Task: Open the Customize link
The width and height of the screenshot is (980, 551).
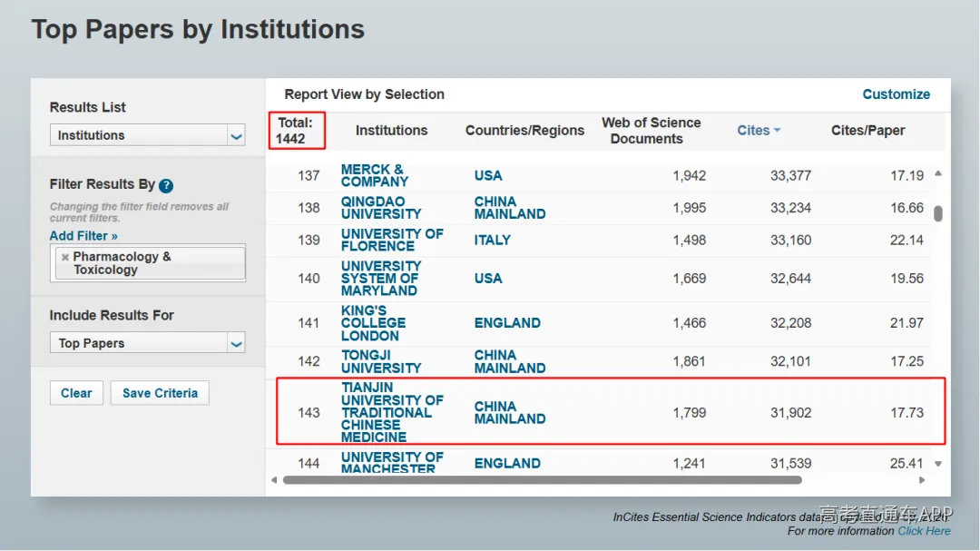Action: coord(897,94)
